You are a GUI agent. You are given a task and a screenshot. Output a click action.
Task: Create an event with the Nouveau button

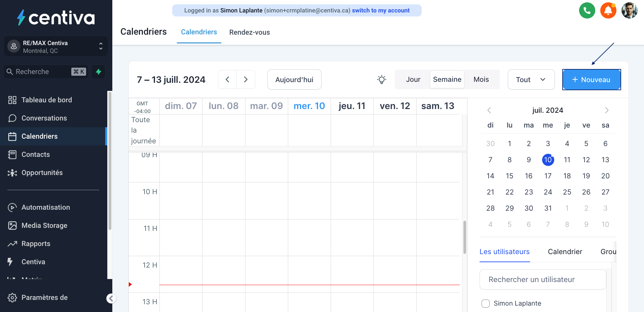[591, 79]
